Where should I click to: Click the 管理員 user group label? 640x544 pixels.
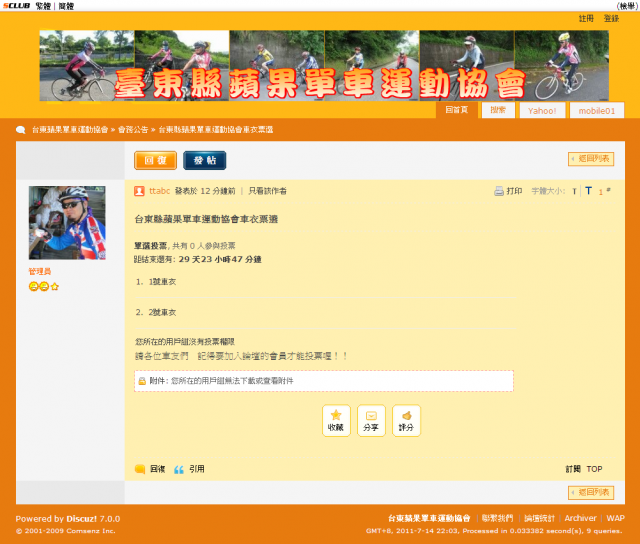[x=40, y=271]
